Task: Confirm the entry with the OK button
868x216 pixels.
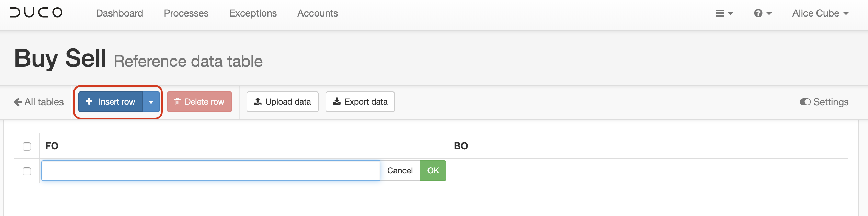Action: click(x=433, y=171)
